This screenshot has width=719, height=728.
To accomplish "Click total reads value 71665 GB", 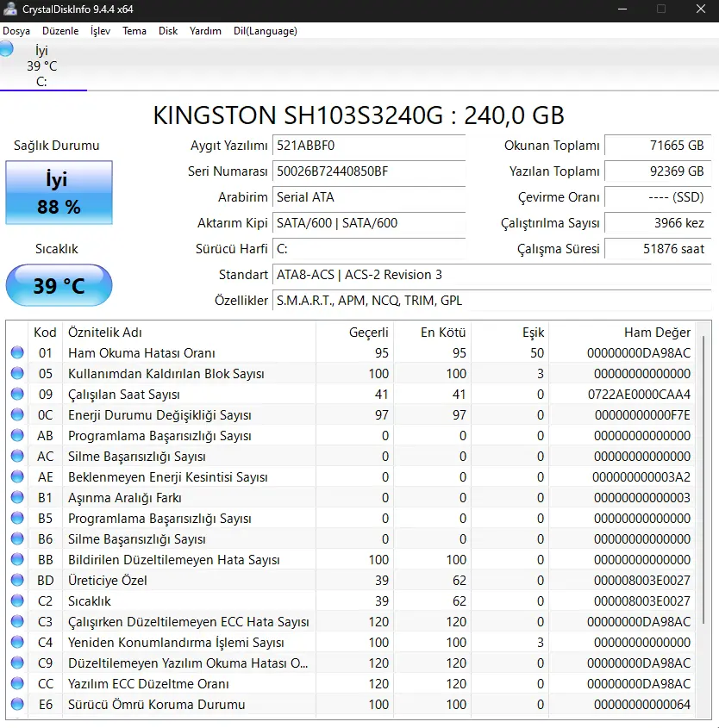I will point(658,146).
